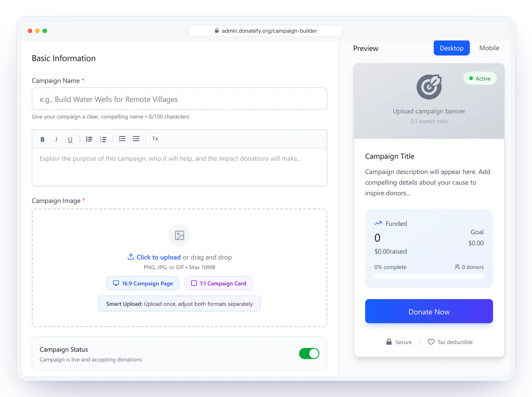Click the heart icon beside Tax deductible
This screenshot has height=397, width=532.
coord(431,342)
